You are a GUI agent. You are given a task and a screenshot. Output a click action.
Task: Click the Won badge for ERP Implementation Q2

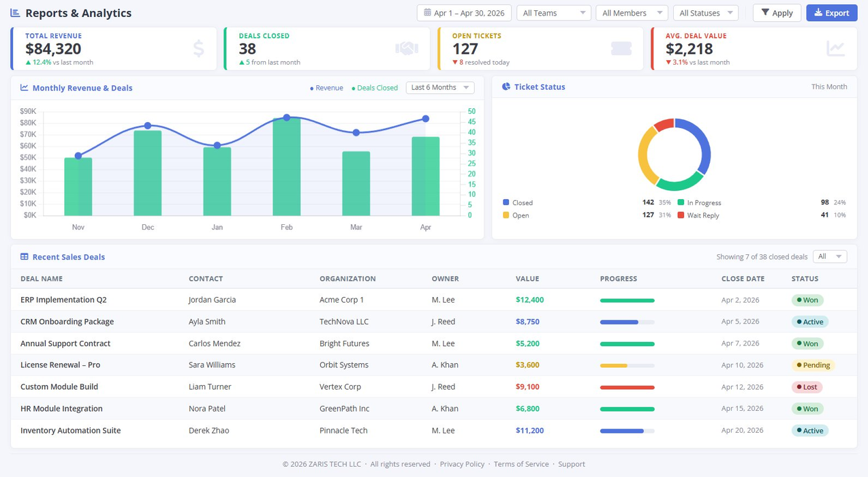[807, 300]
